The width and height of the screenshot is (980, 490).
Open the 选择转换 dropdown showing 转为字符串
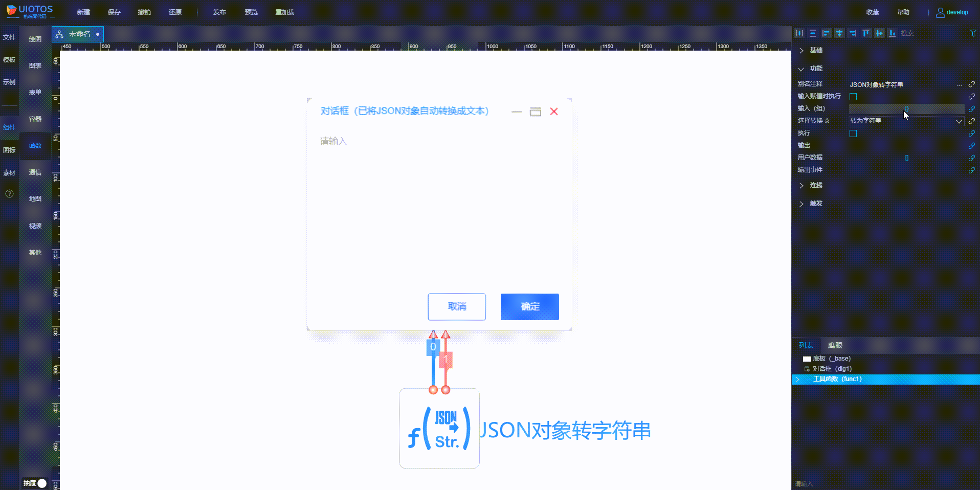pyautogui.click(x=905, y=121)
